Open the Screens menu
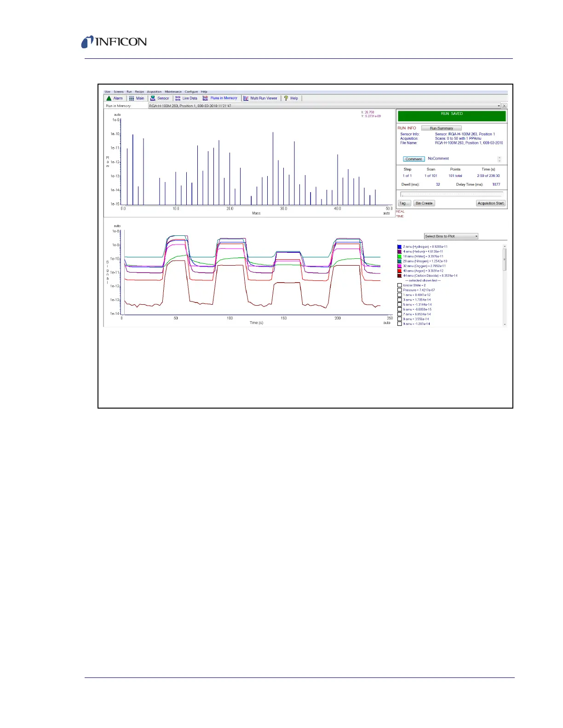 (x=119, y=91)
